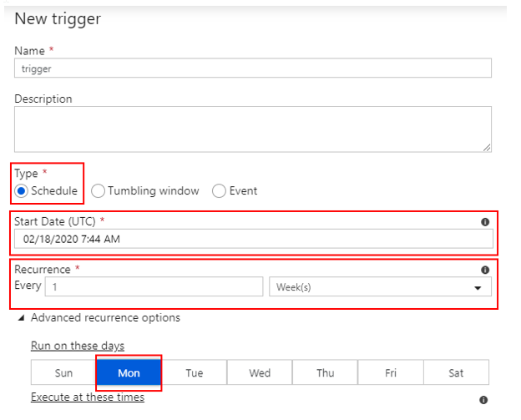This screenshot has width=521, height=420.
Task: Open the Week(s) recurrence dropdown
Action: [x=380, y=287]
